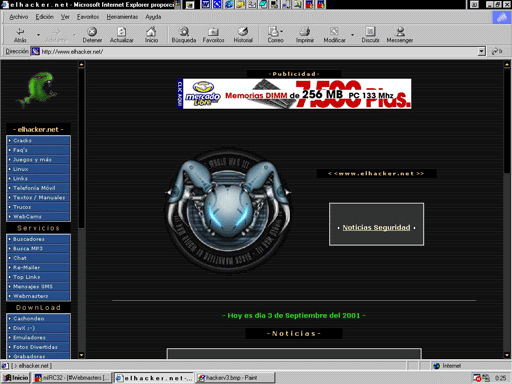Print the page with Imprimir

click(305, 35)
